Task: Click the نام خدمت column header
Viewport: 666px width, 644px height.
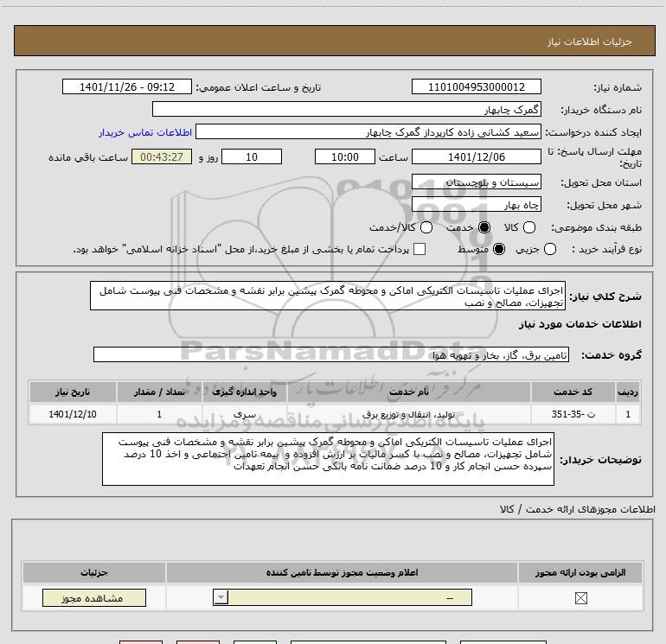Action: coord(408,392)
